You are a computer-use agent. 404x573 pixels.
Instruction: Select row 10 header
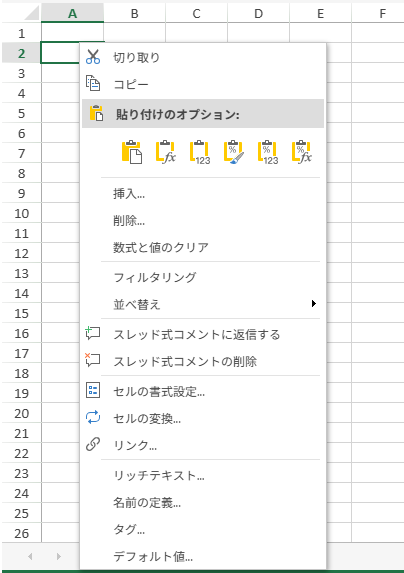pyautogui.click(x=22, y=213)
